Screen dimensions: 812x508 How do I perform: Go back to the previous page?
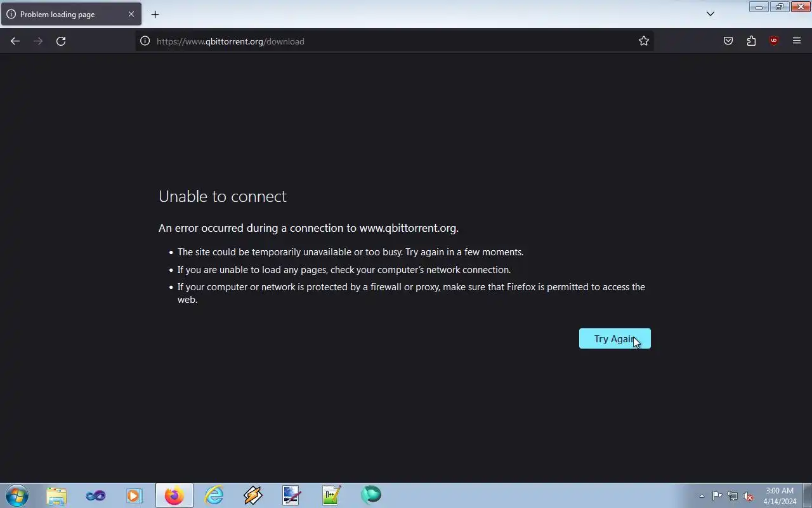[x=15, y=41]
